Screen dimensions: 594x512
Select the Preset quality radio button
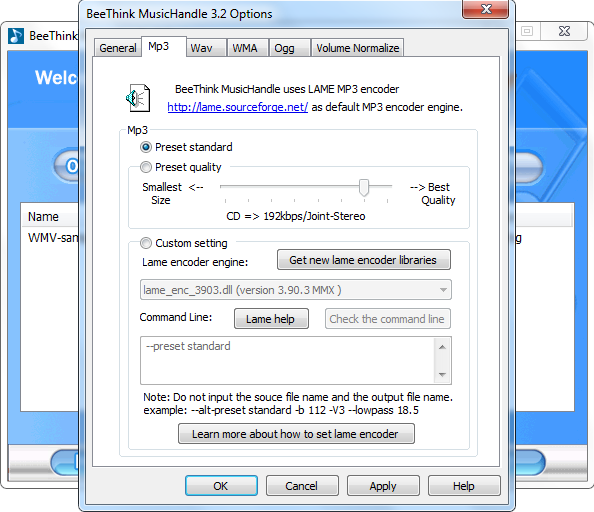[x=146, y=167]
